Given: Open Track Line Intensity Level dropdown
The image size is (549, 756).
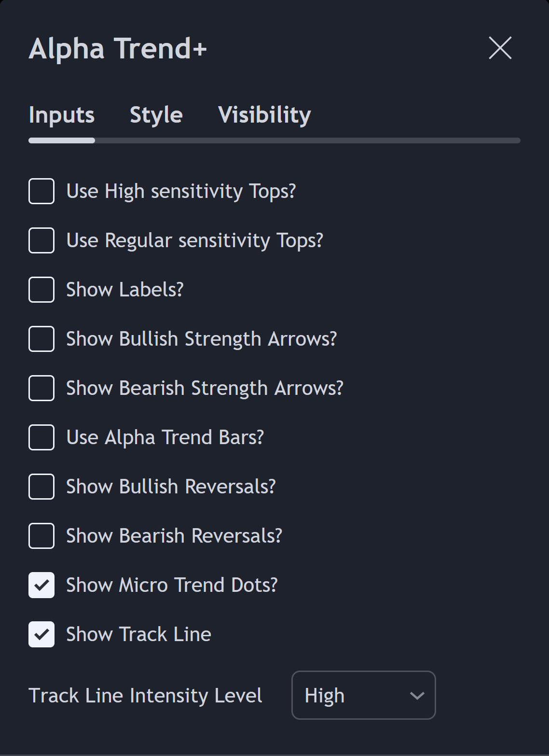Looking at the screenshot, I should pyautogui.click(x=363, y=695).
